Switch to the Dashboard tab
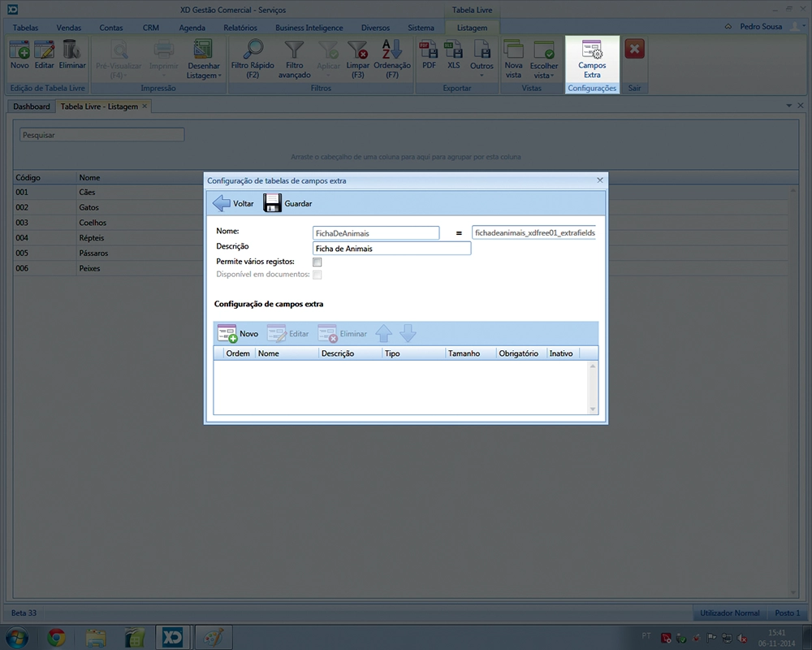The height and width of the screenshot is (650, 812). point(32,106)
